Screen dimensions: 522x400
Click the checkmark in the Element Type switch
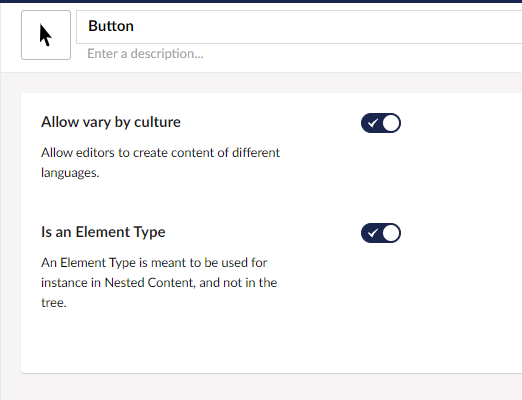pyautogui.click(x=373, y=233)
